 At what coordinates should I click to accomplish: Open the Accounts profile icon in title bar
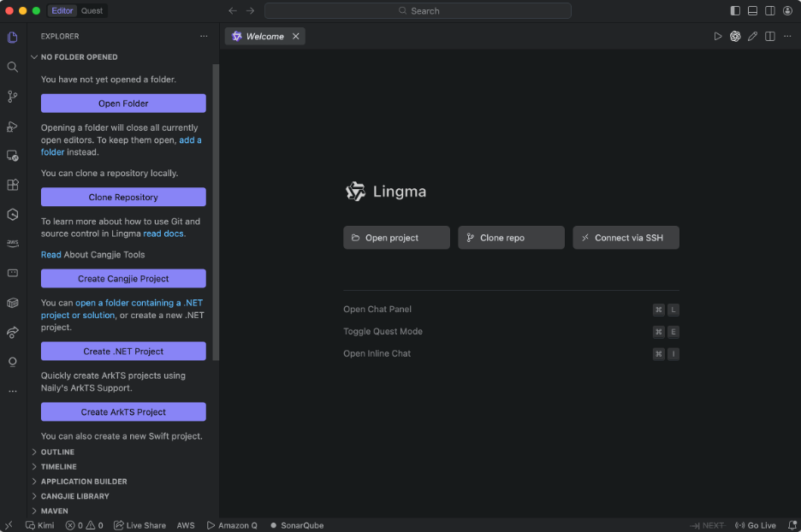pos(787,11)
